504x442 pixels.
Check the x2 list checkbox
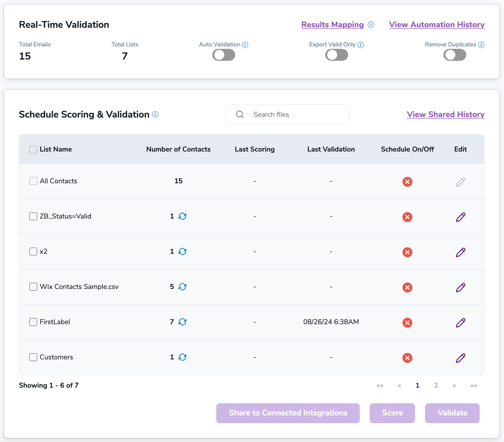[x=33, y=252]
